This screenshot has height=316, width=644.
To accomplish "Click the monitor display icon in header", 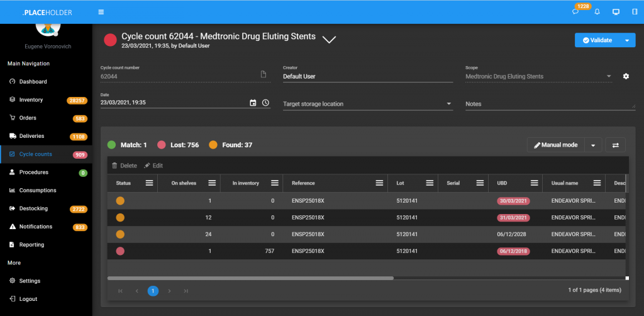I will coord(616,12).
